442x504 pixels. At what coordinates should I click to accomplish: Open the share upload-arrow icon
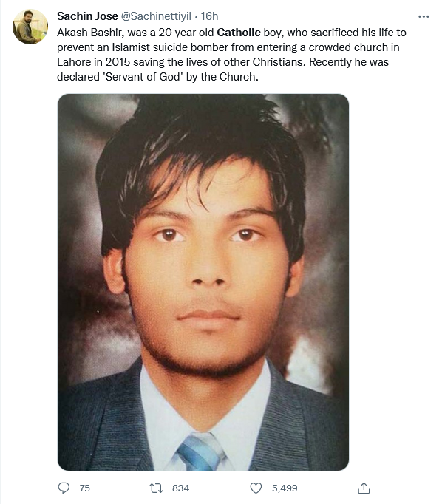(x=364, y=488)
